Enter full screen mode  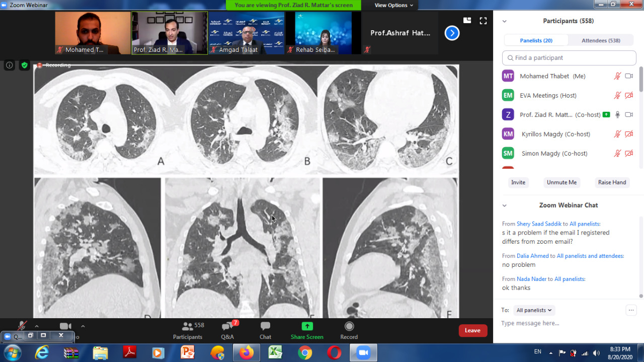coord(483,21)
